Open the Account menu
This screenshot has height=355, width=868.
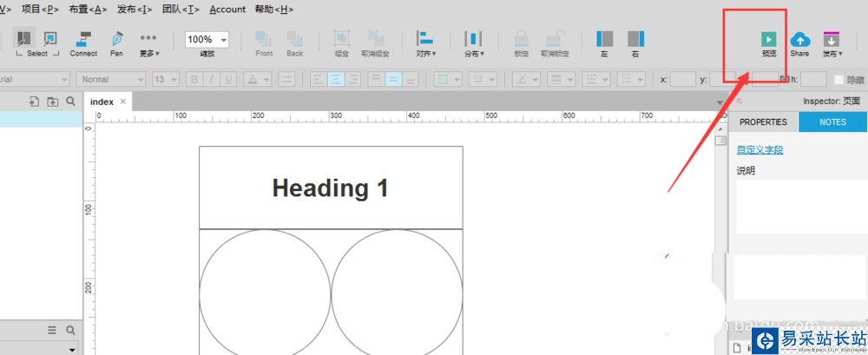pos(227,10)
